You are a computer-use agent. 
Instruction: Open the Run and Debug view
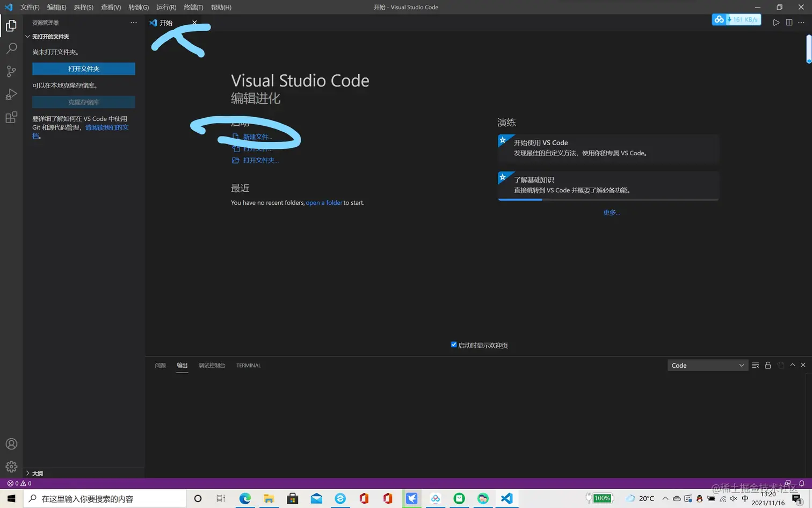point(11,95)
